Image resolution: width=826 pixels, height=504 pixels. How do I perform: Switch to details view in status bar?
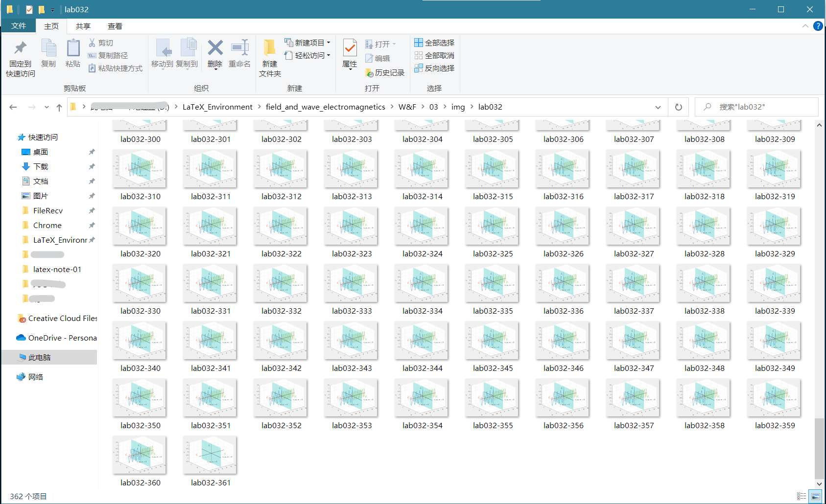[x=802, y=496]
